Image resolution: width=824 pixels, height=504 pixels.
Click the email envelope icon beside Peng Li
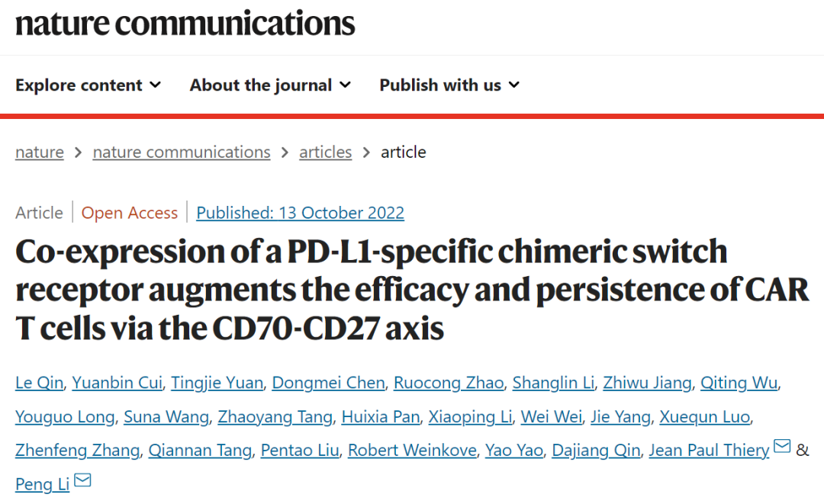pos(82,480)
